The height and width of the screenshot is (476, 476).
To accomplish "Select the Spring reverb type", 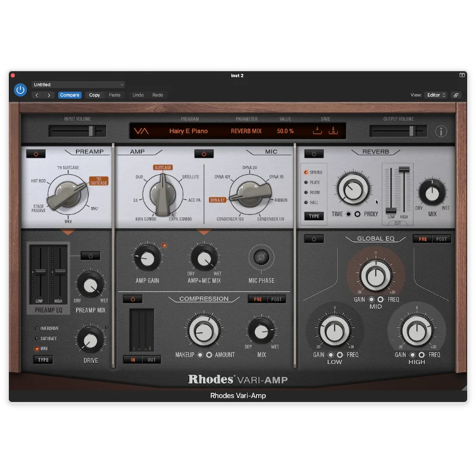I will pyautogui.click(x=313, y=172).
